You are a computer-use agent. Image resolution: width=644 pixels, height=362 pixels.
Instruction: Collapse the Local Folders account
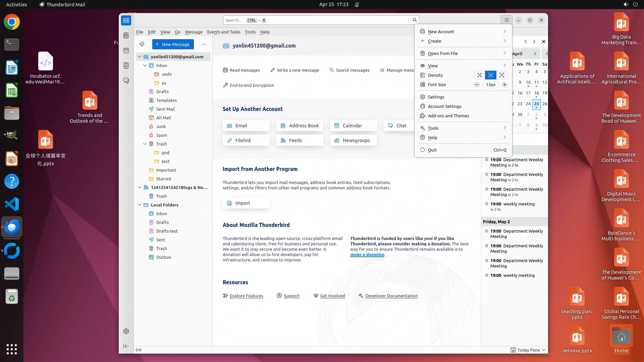pos(140,205)
